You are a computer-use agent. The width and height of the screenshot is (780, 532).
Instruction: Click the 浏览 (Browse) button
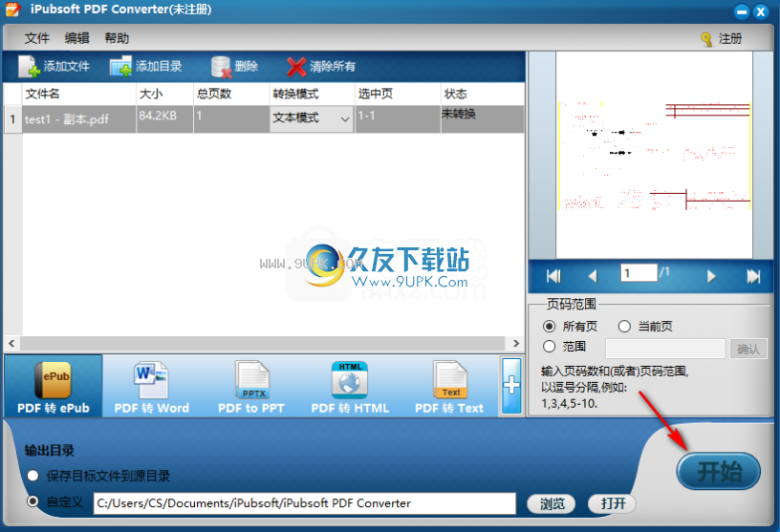pos(552,503)
